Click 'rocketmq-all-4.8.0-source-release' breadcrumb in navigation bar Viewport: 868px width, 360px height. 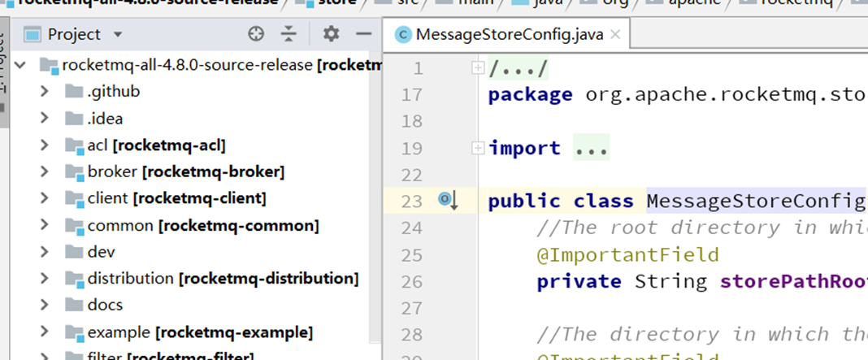pyautogui.click(x=148, y=2)
